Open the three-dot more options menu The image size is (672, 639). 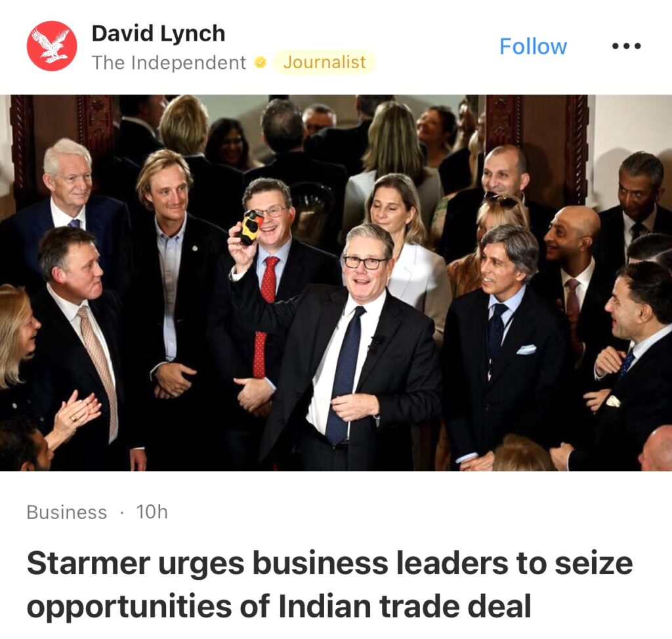[627, 46]
